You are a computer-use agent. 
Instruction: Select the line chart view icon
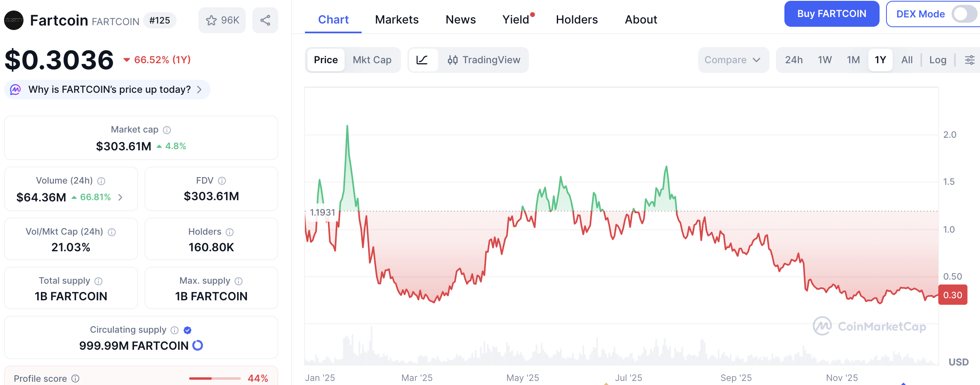(x=422, y=60)
